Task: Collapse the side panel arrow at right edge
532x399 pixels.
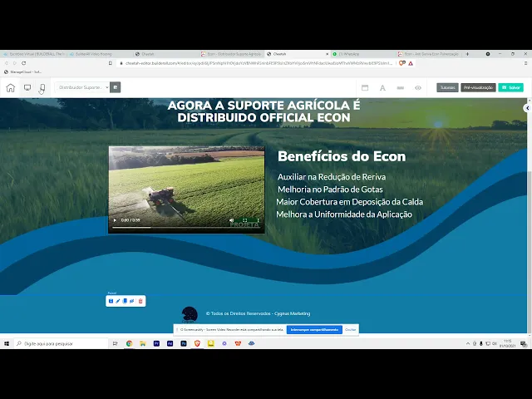Action: (527, 108)
